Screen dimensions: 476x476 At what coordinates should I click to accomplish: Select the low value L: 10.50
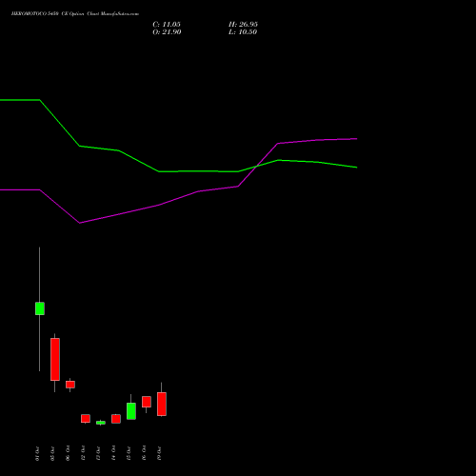243,32
